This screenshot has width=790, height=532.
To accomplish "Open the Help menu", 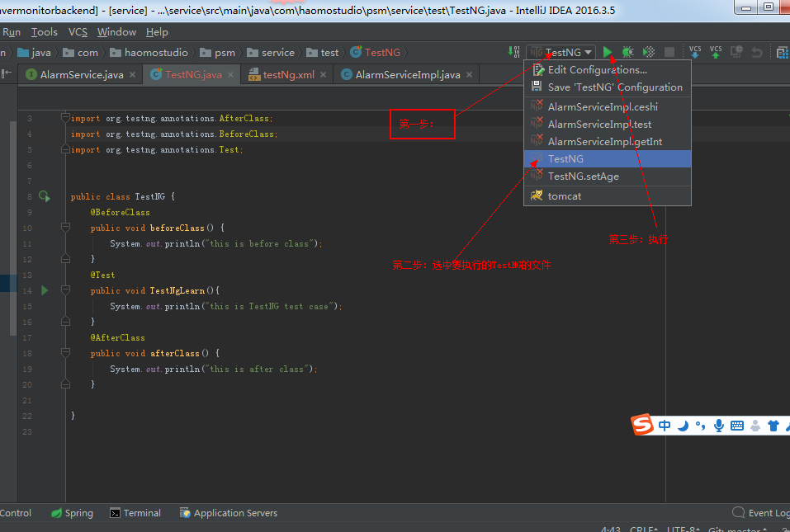I will [157, 32].
